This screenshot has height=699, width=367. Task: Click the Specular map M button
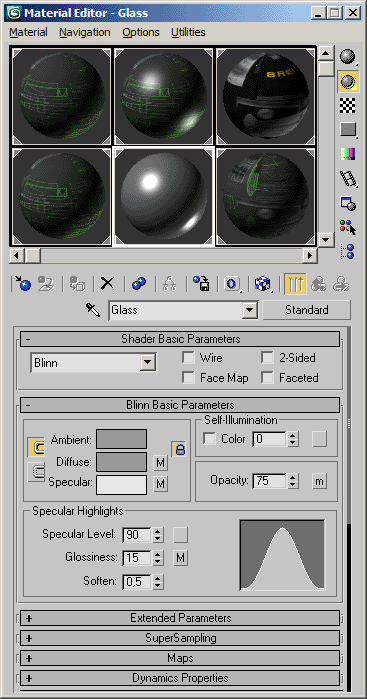[161, 483]
